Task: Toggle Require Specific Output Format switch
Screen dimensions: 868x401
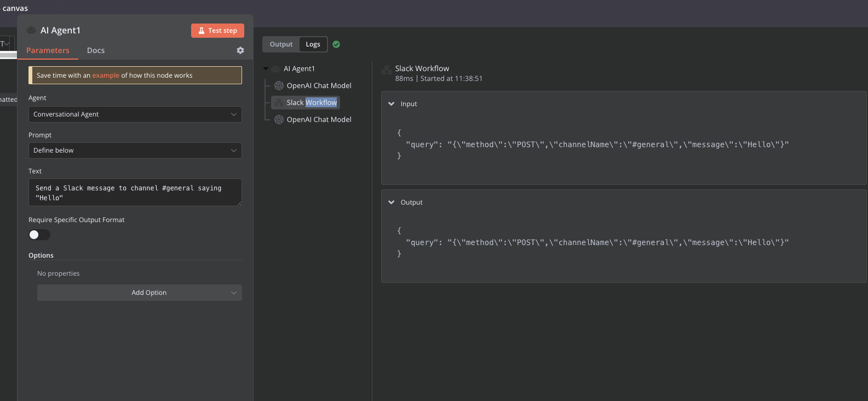Action: pos(39,235)
